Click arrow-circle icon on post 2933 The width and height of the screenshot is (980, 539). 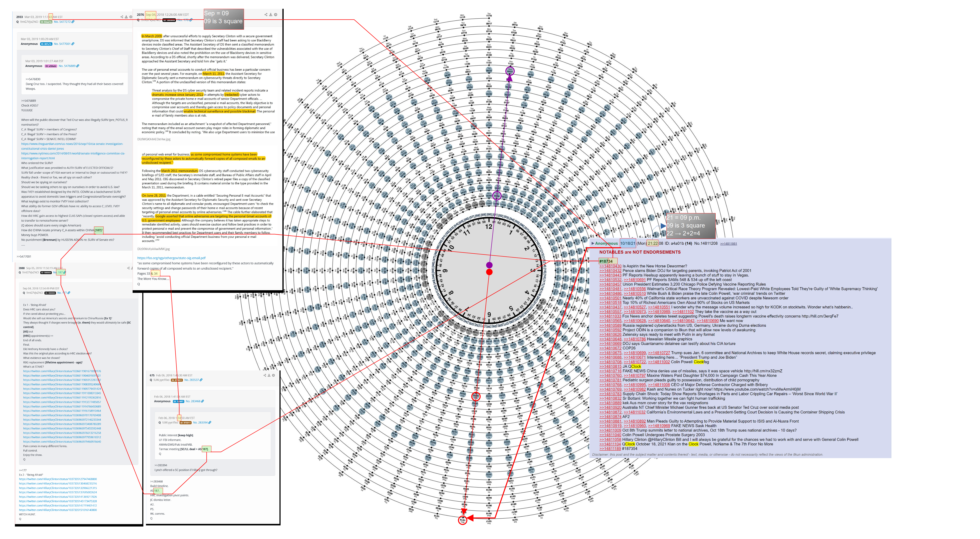point(131,17)
